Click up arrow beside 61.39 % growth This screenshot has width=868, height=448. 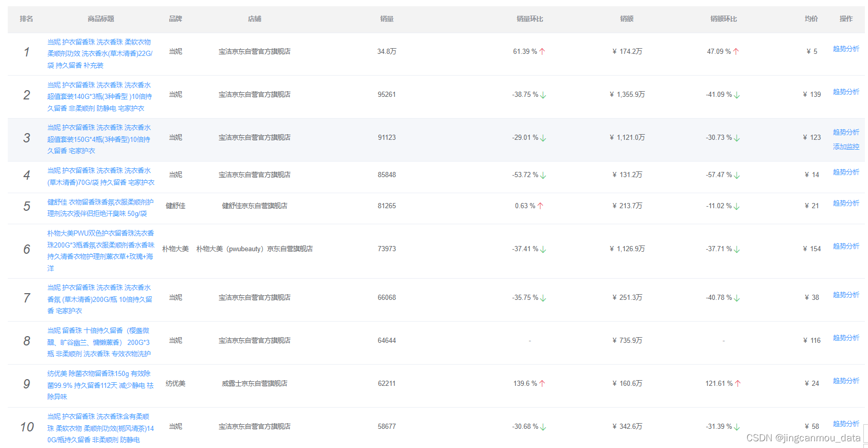coord(542,51)
